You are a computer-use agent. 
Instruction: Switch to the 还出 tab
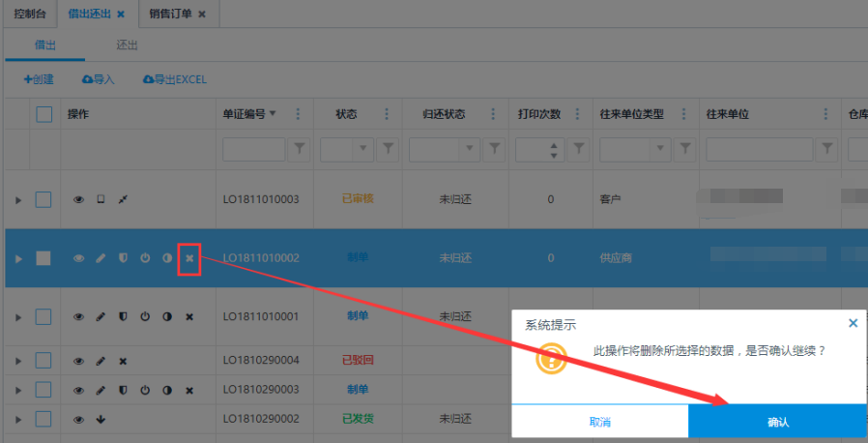[127, 44]
